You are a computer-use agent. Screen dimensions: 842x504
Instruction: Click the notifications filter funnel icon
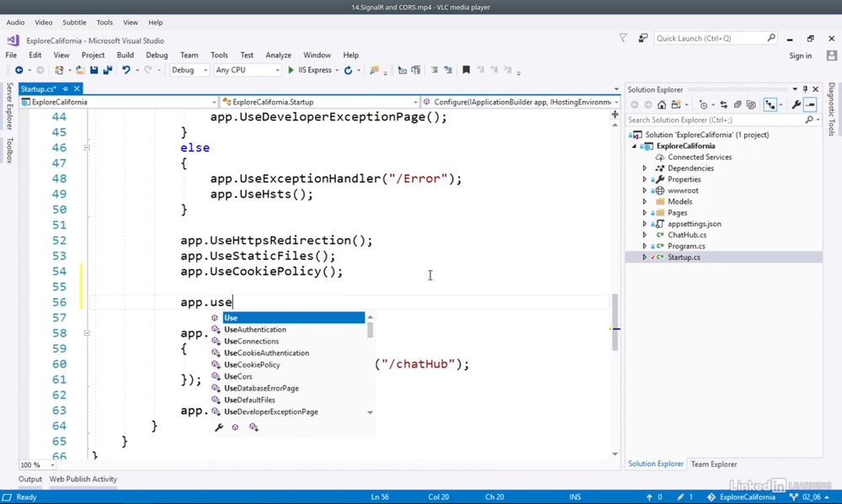(x=623, y=38)
